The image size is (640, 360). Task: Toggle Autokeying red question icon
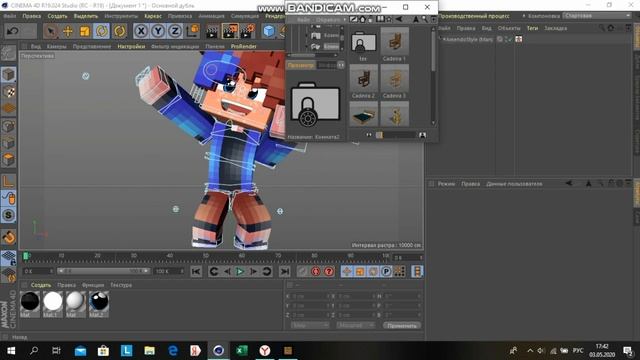[329, 271]
